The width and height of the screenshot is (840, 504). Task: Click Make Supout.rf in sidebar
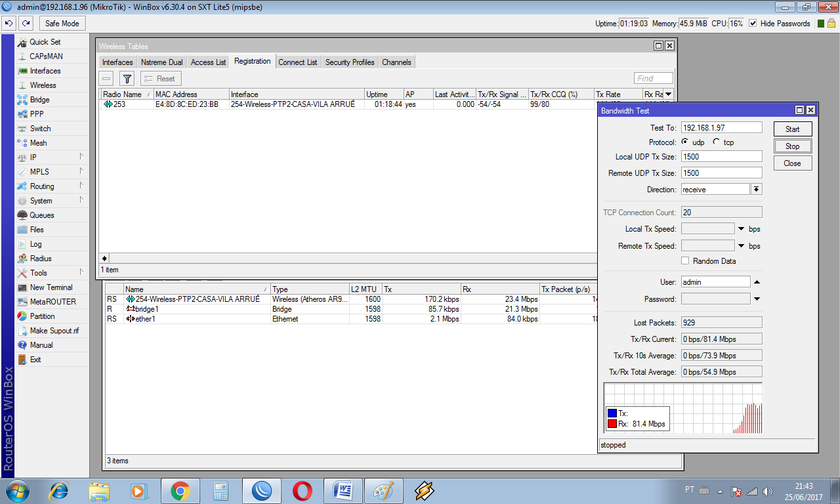point(54,331)
